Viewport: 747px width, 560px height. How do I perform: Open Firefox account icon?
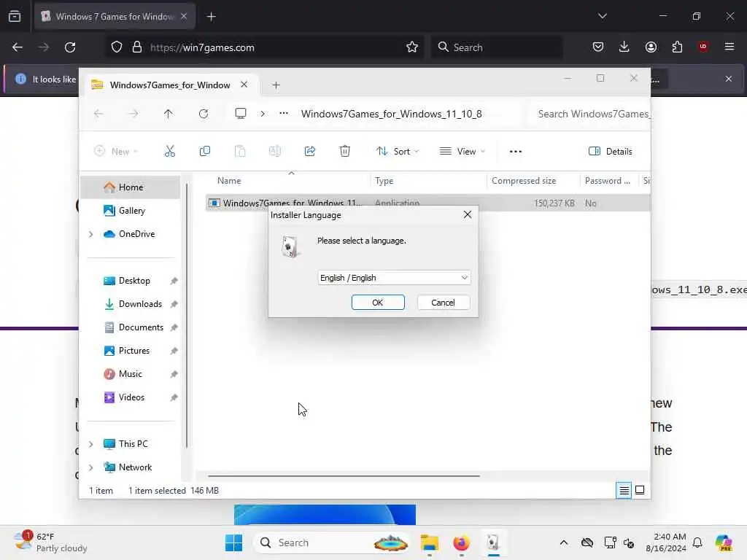point(651,47)
